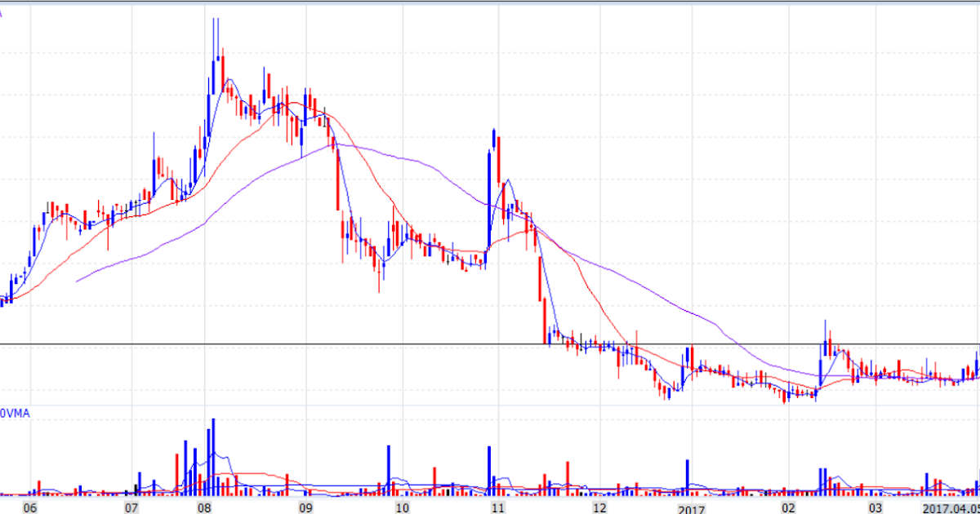Screen dimensions: 980x514
Task: Select the 12 month axis label
Action: [x=601, y=507]
